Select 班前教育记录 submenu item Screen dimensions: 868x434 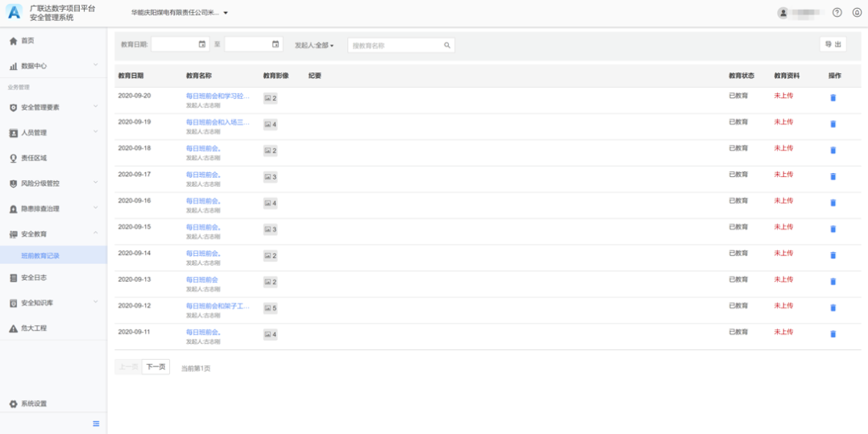53,255
